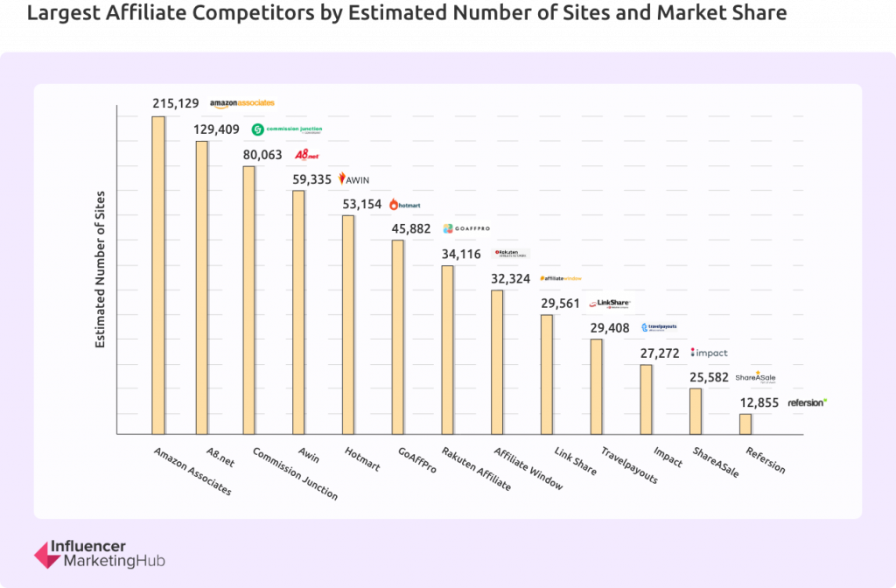Click the Rakuten logo
Viewport: 896px width, 588px height.
pos(511,254)
